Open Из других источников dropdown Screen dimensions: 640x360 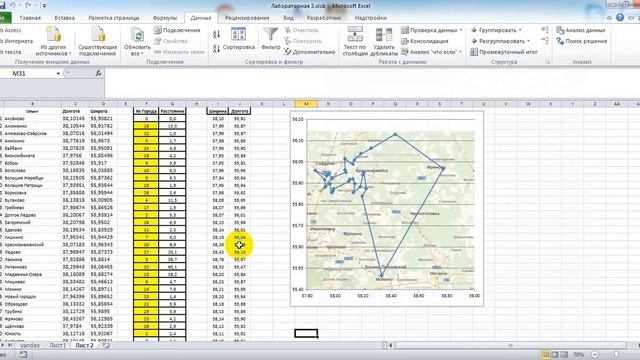(53, 41)
